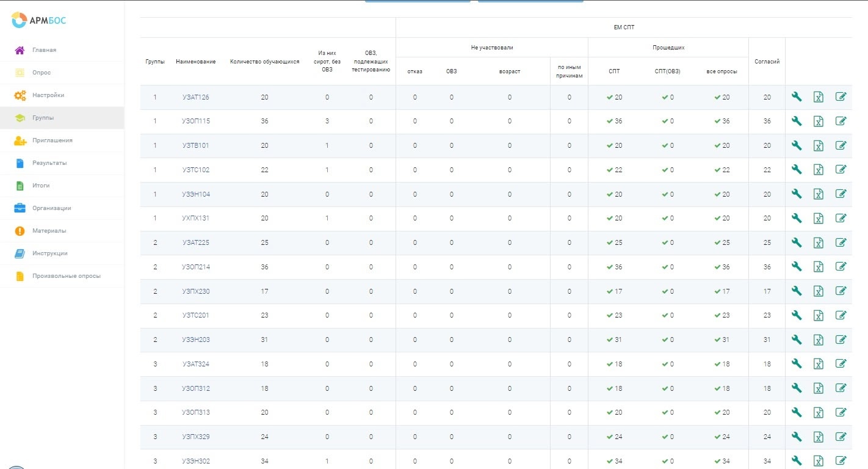The image size is (868, 469).
Task: Click the edit icon for УЗТВ101
Action: click(x=841, y=145)
